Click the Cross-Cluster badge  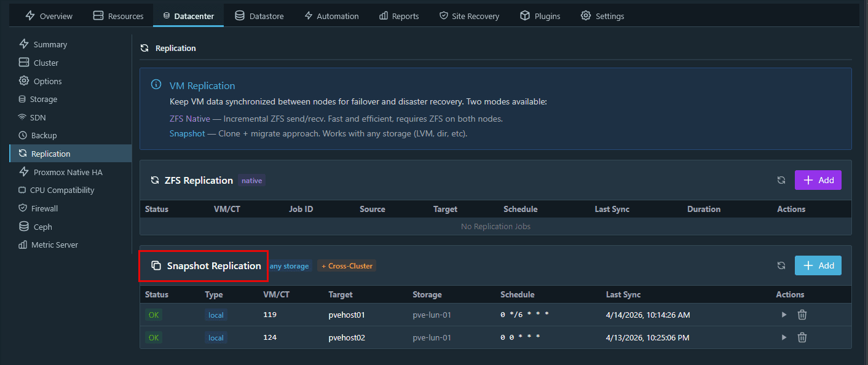pyautogui.click(x=346, y=266)
